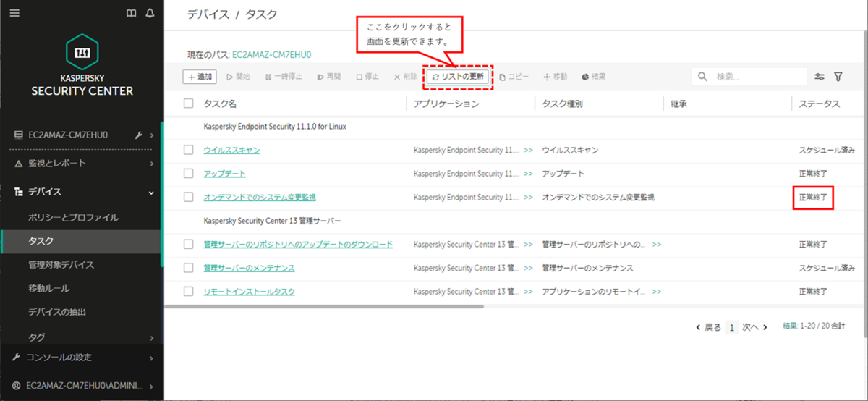Viewport: 868px width, 401px height.
Task: Click the 移動 move toolbar button
Action: click(x=555, y=76)
